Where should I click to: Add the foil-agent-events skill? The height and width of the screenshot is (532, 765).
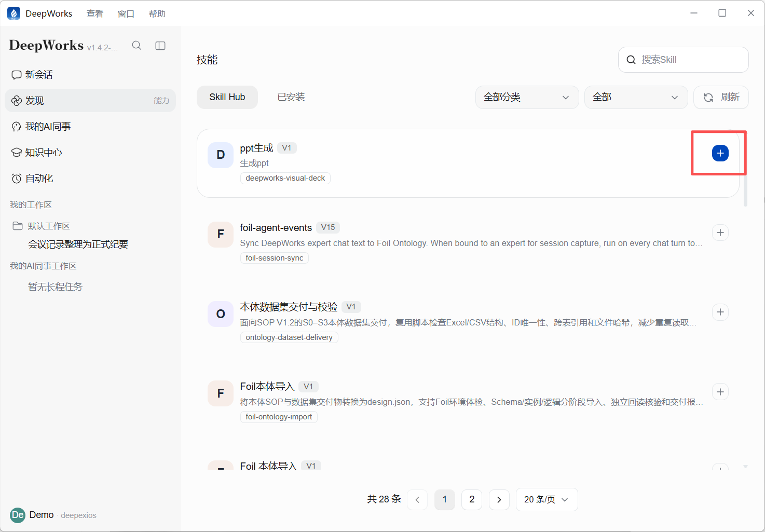pos(720,233)
